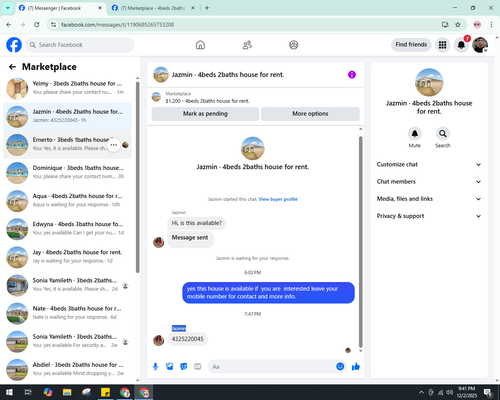500x400 pixels.
Task: Click More options button
Action: point(310,114)
